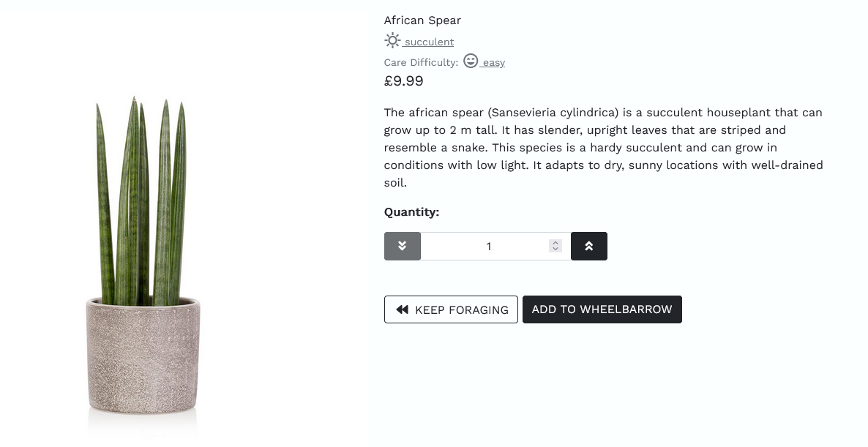Click the green spear leaves in the image
868x447 pixels.
[x=140, y=198]
